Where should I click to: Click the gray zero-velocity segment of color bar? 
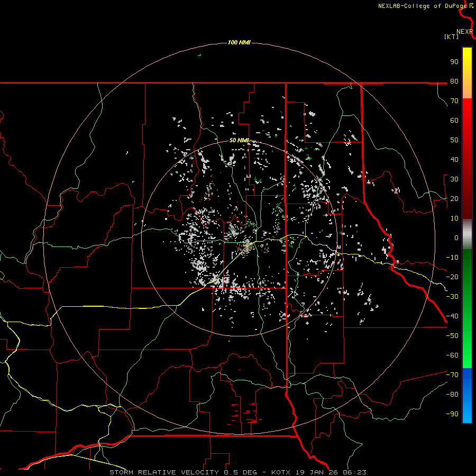coord(467,234)
